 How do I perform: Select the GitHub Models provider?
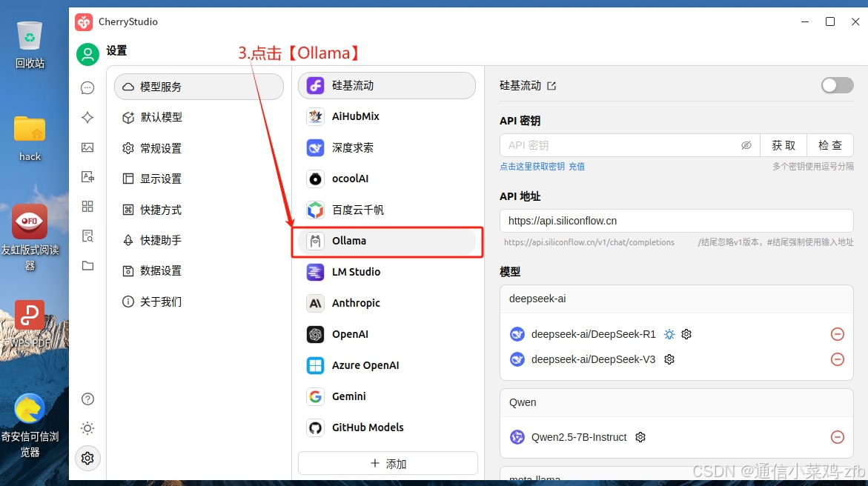386,427
